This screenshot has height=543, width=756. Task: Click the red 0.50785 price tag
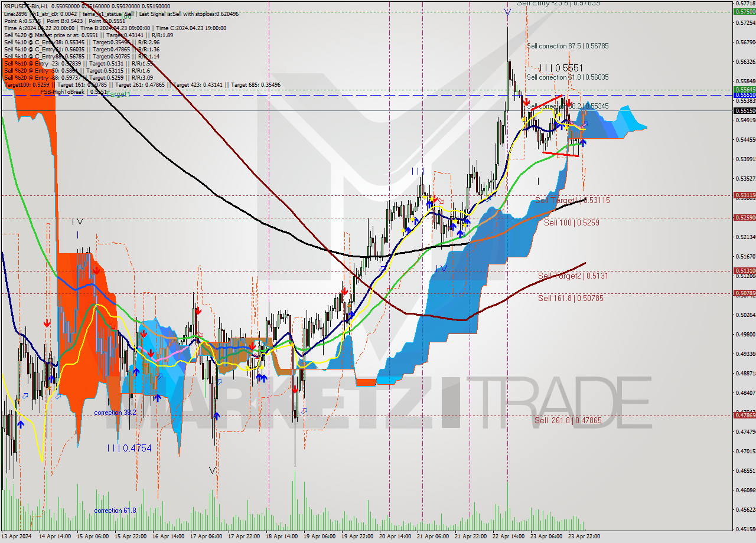pos(744,293)
